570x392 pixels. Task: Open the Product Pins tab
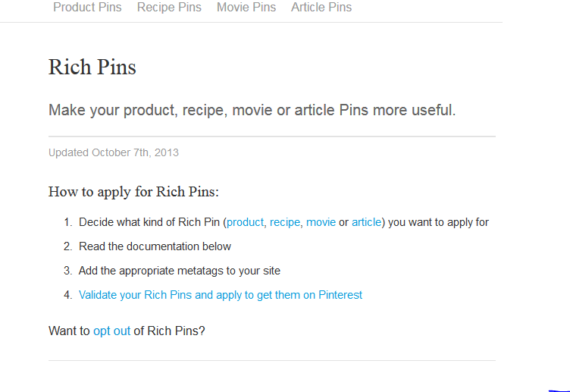pyautogui.click(x=87, y=8)
